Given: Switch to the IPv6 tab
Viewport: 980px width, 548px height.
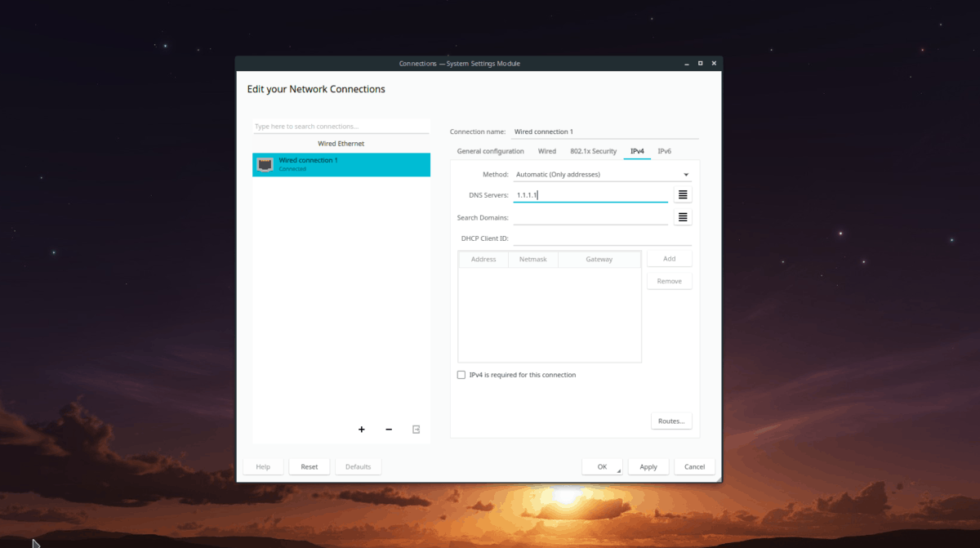Looking at the screenshot, I should [665, 151].
